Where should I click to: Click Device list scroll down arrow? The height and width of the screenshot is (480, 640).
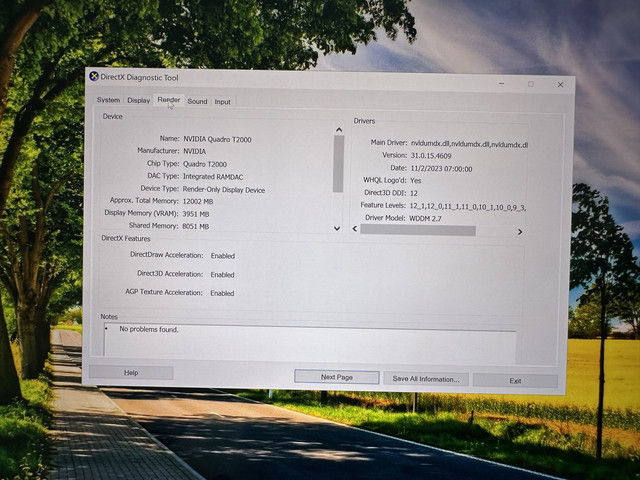337,228
